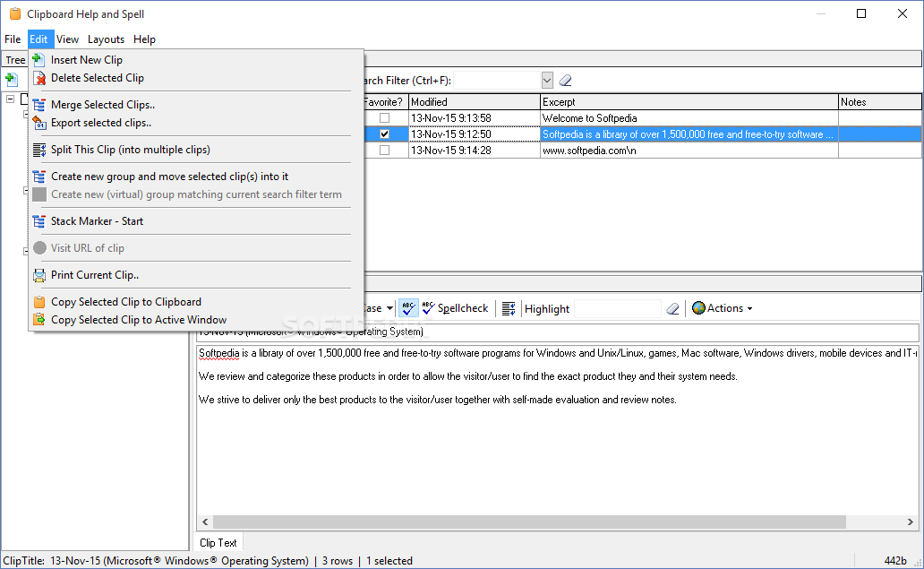Clear the search filter with eraser icon

565,80
